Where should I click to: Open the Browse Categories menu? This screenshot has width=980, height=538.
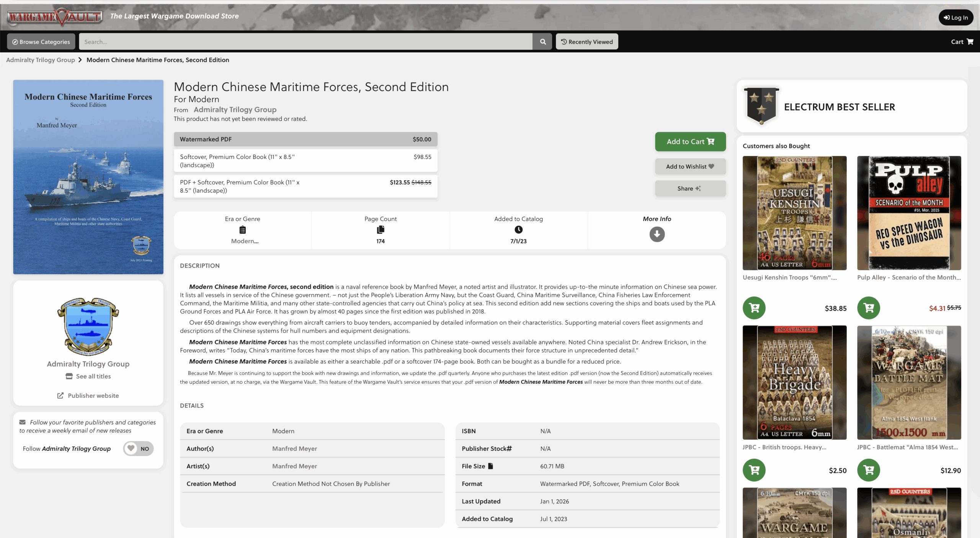(41, 42)
